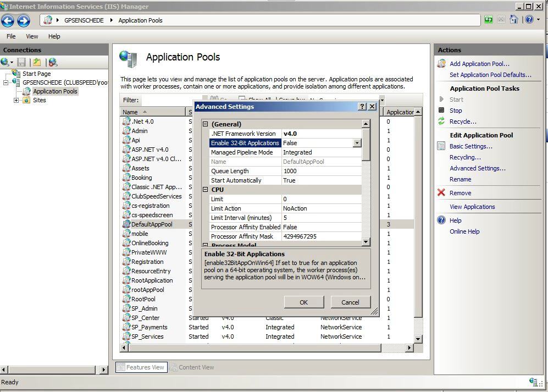
Task: Click Cancel in Advanced Settings dialog
Action: 350,302
